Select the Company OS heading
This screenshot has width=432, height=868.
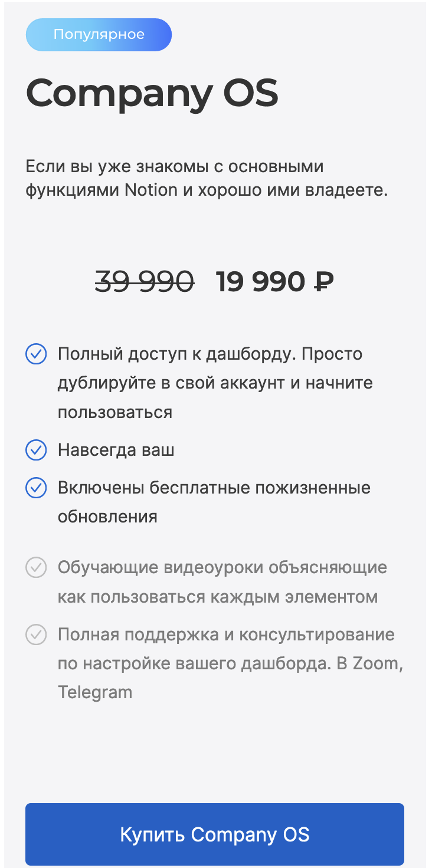pos(152,93)
